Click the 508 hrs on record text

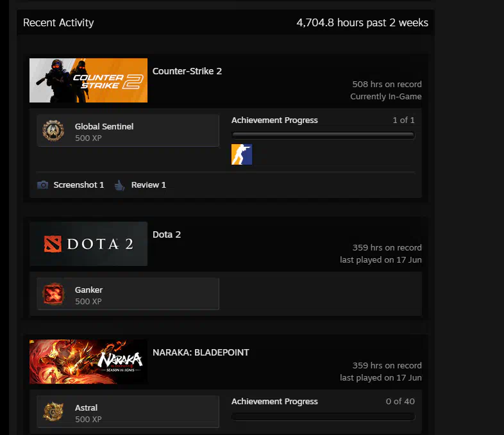[387, 84]
